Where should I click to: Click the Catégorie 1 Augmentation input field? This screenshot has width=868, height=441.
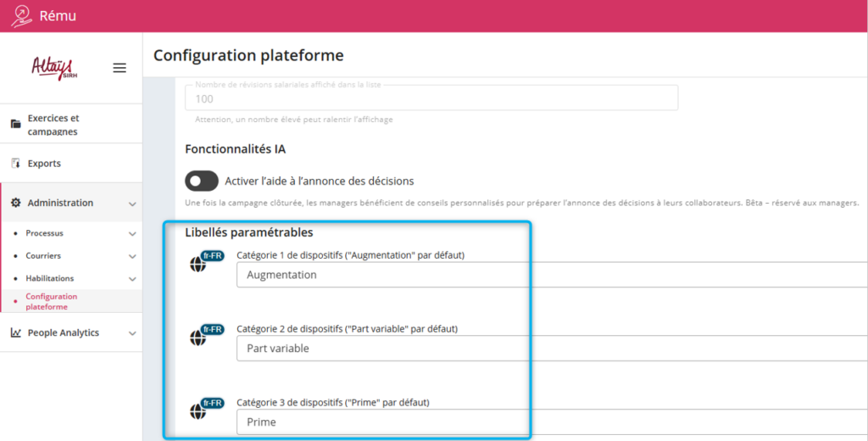(x=551, y=275)
